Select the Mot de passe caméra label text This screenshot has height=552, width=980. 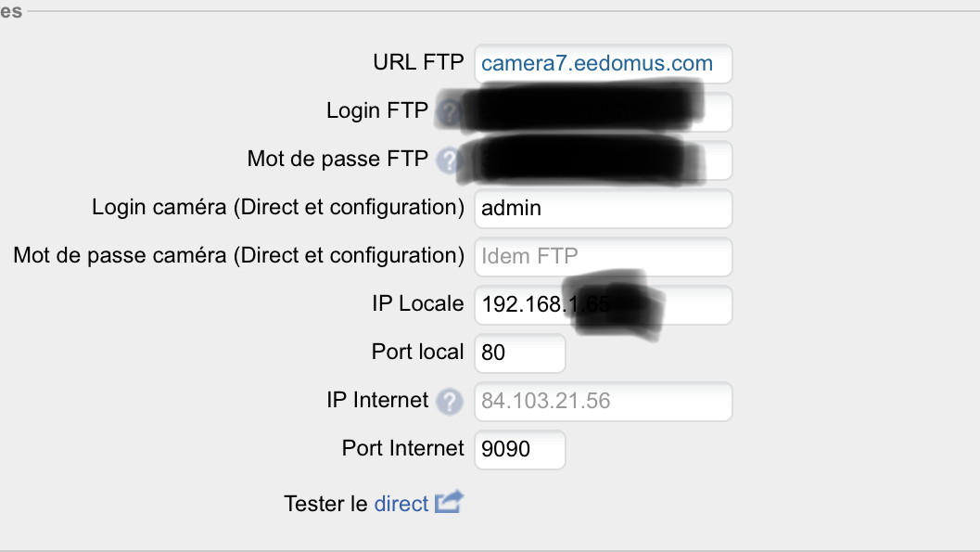pyautogui.click(x=239, y=256)
